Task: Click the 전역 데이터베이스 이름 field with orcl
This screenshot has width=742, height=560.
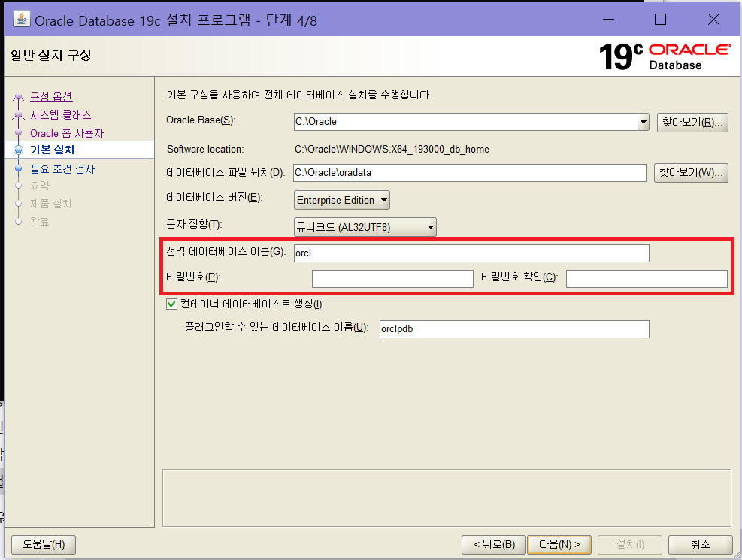Action: [x=471, y=253]
